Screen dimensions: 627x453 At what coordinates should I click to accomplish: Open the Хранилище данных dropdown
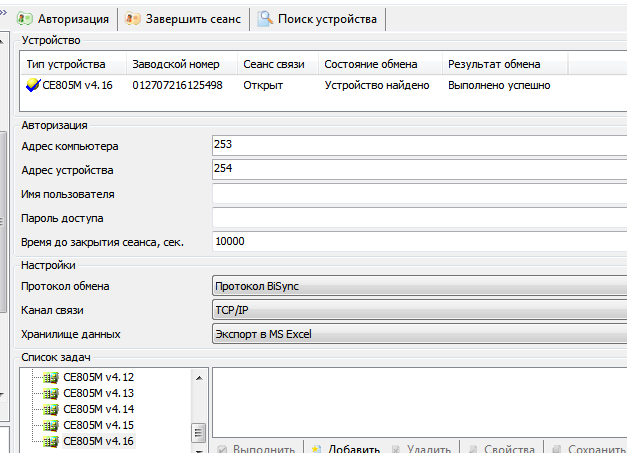tap(419, 335)
